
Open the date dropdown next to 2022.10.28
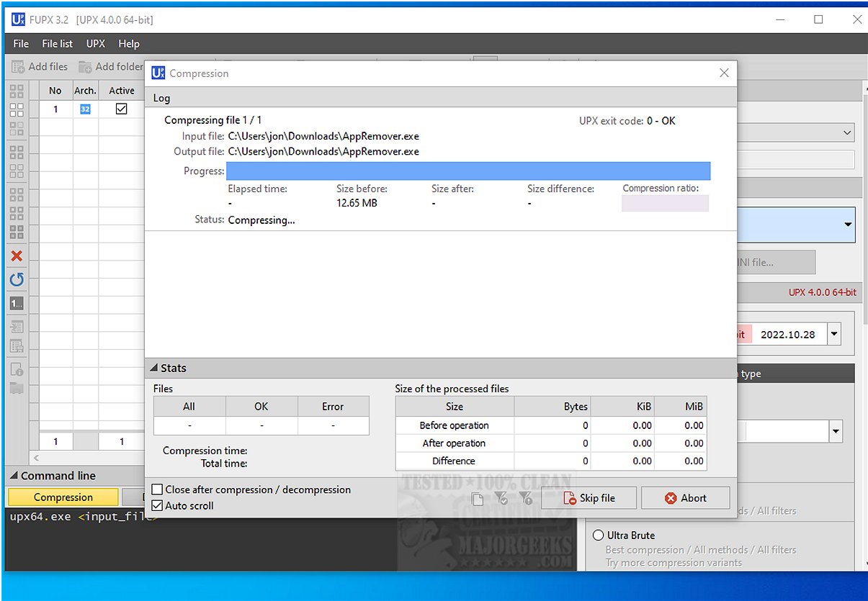click(834, 335)
